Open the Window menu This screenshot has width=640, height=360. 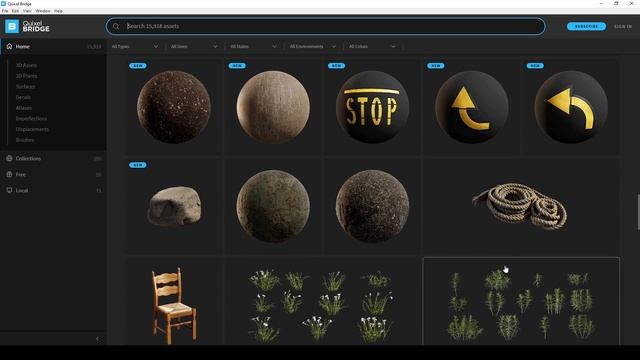click(43, 11)
